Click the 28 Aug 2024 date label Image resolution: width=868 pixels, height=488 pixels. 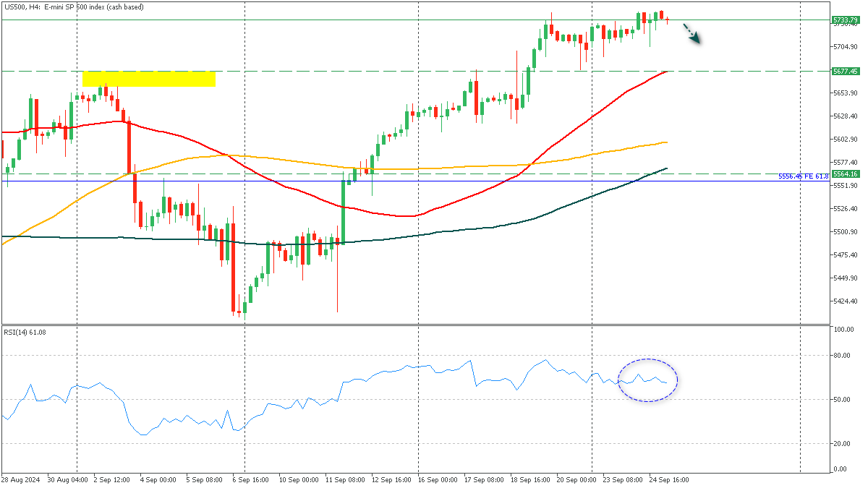(x=20, y=479)
